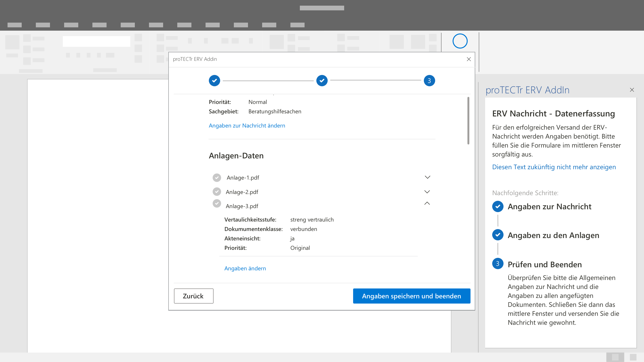Screen dimensions: 644x362
Task: Click the first completed step circle in the dialog
Action: pyautogui.click(x=214, y=81)
